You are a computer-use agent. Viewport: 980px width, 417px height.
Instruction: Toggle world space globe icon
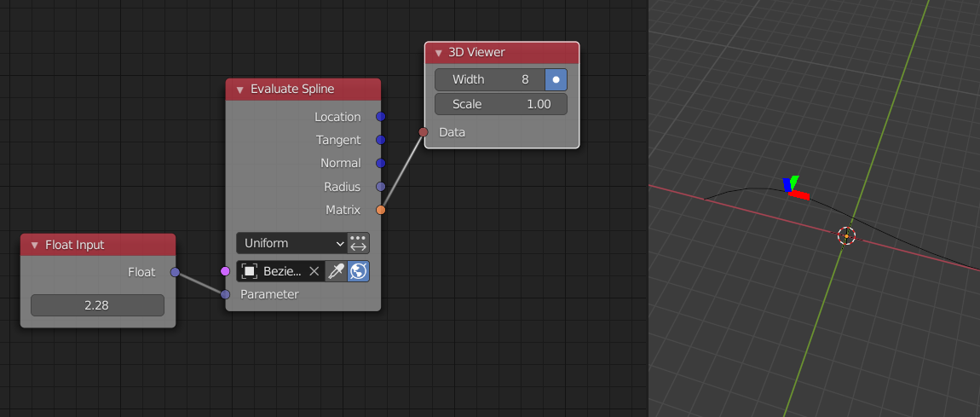(359, 271)
